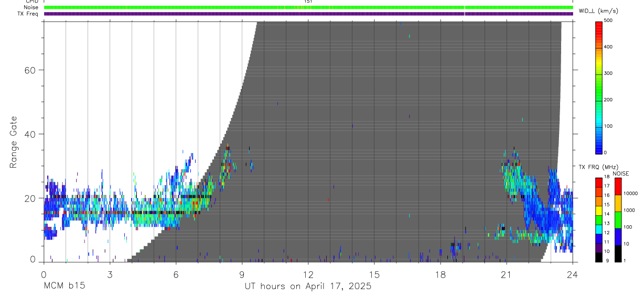Click the 400 tick on width color bar
The width and height of the screenshot is (644, 297).
coord(608,47)
